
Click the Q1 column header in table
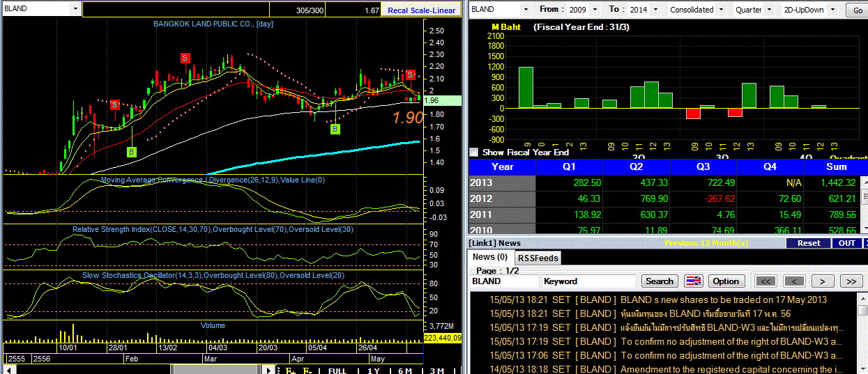point(569,166)
